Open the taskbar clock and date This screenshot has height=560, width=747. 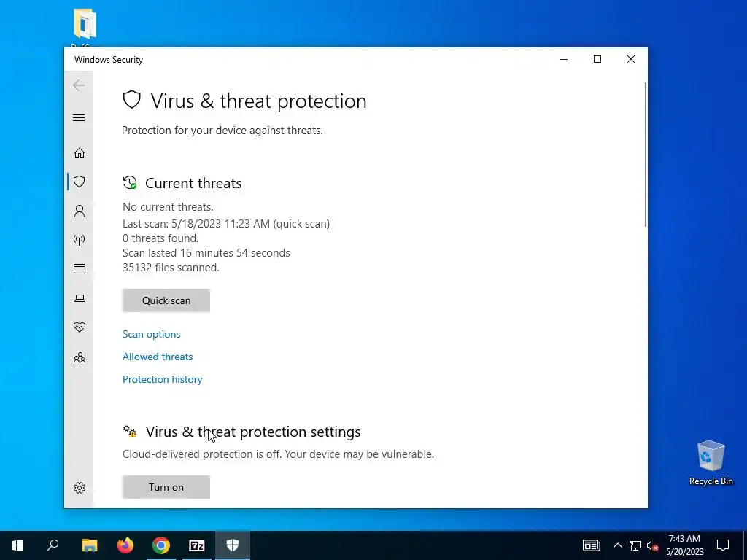coord(684,545)
